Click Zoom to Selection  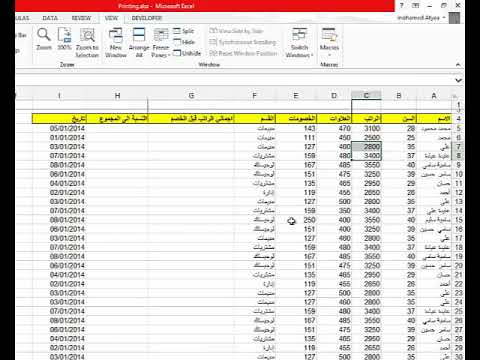pos(87,43)
